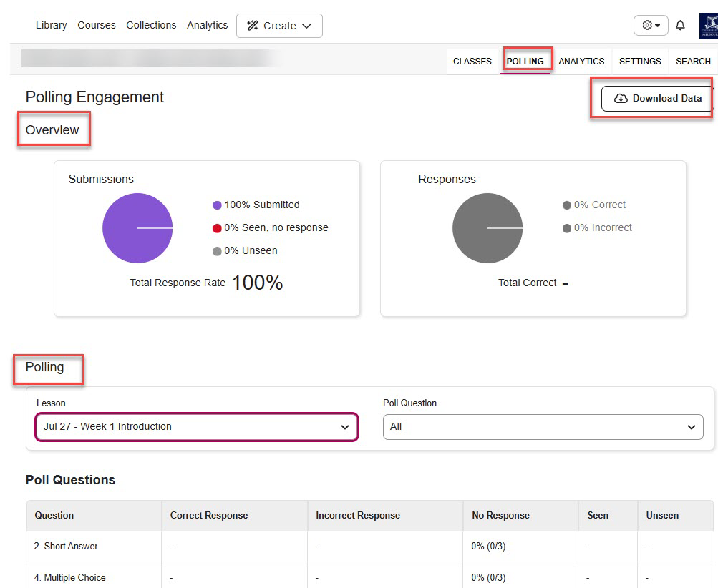
Task: Click the grey 0% Unseen legend dot
Action: coord(217,251)
